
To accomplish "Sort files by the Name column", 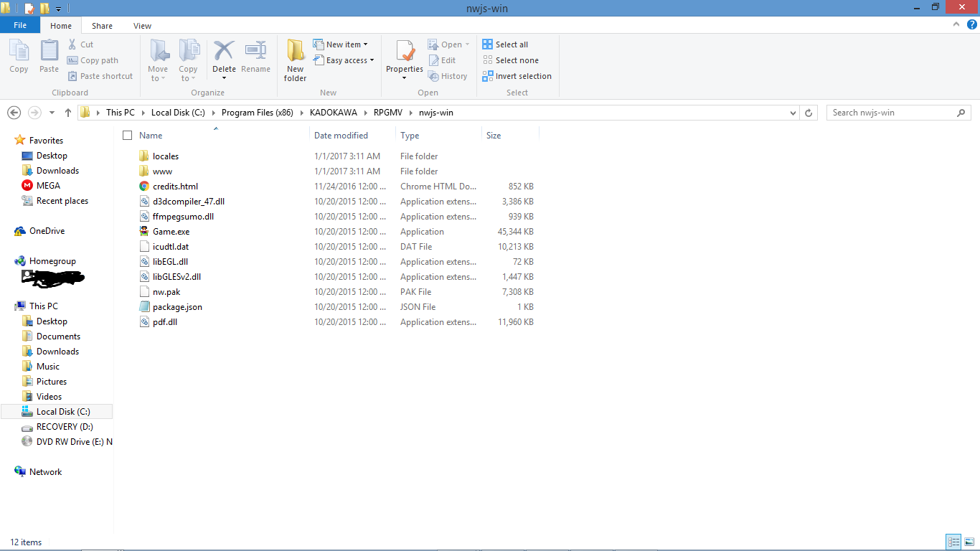I will [151, 136].
